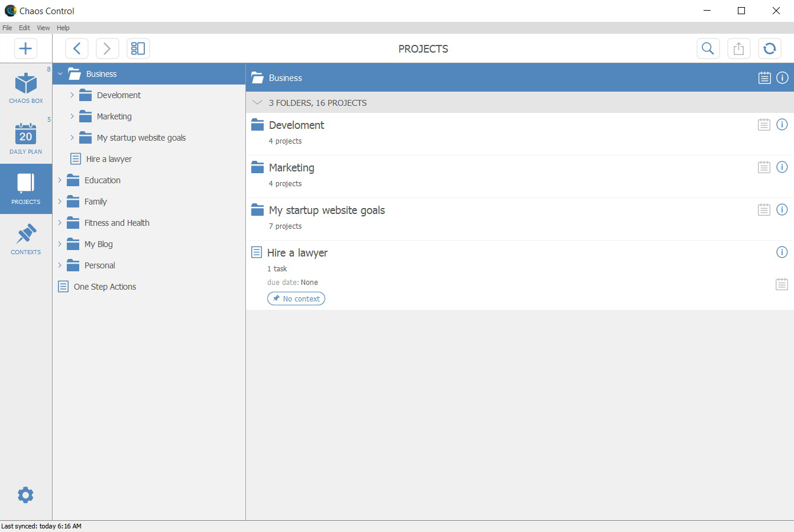Sync data with the refresh icon
Screen dimensions: 794x532
tap(770, 48)
